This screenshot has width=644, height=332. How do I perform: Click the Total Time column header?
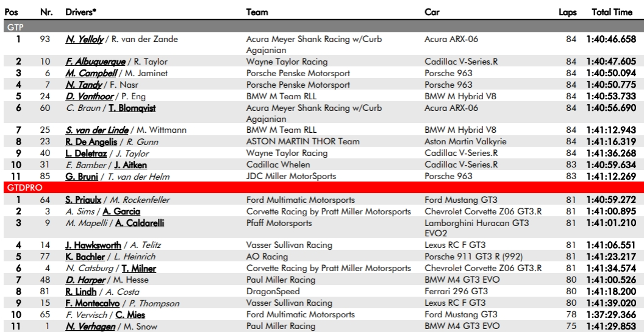[x=612, y=12]
